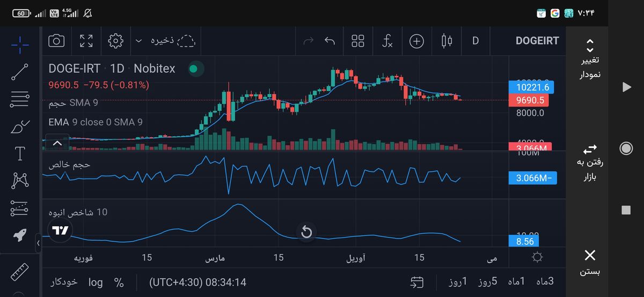The image size is (644, 297).
Task: Select the trend line drawing tool
Action: pos(20,72)
